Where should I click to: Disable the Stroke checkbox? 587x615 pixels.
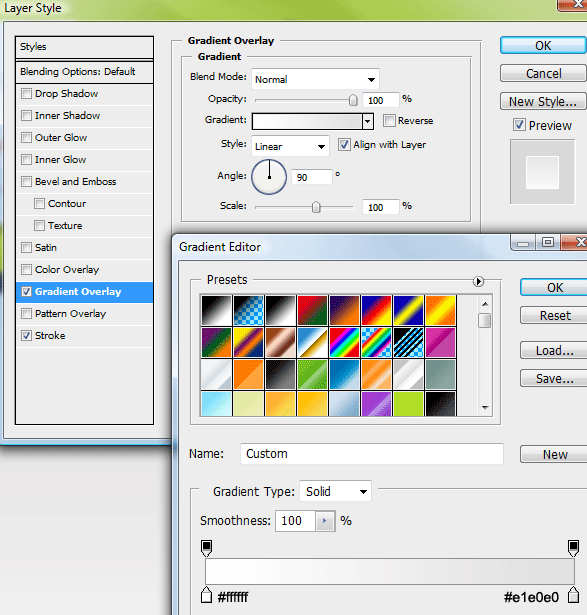[x=26, y=336]
